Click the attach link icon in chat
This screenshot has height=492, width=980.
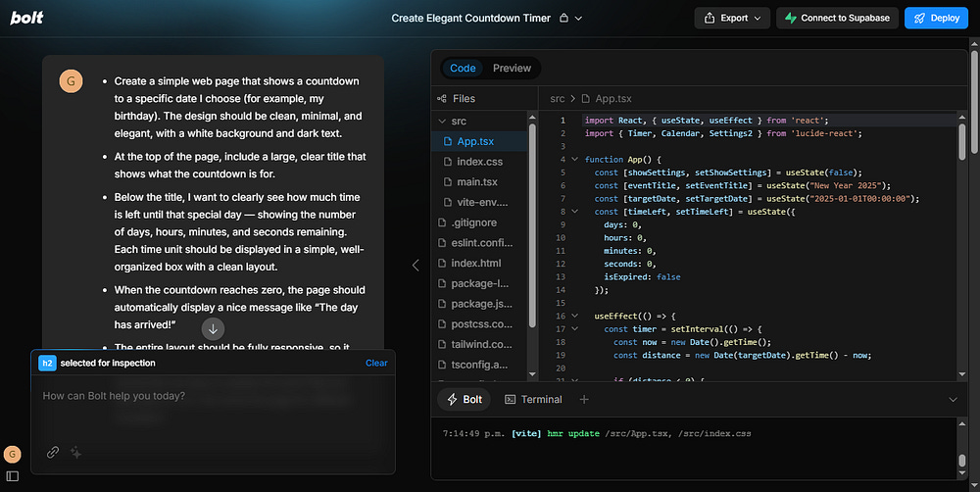pyautogui.click(x=53, y=452)
